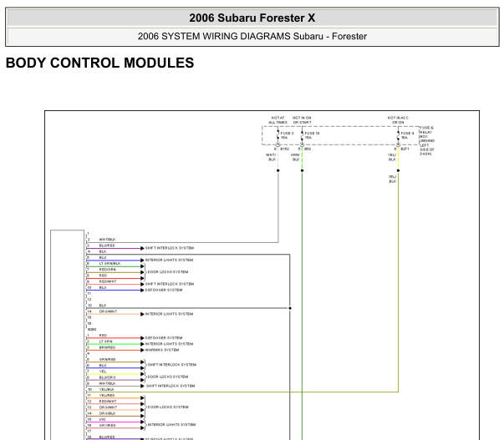Image resolution: width=504 pixels, height=440 pixels.
Task: Click the "HOT IN ON OR START" label
Action: tap(302, 120)
